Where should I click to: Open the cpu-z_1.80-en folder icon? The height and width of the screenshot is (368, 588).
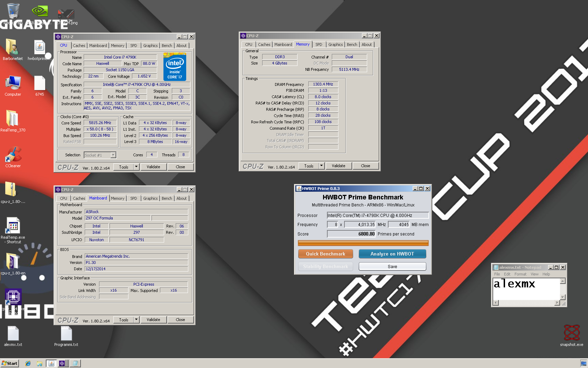point(13,261)
